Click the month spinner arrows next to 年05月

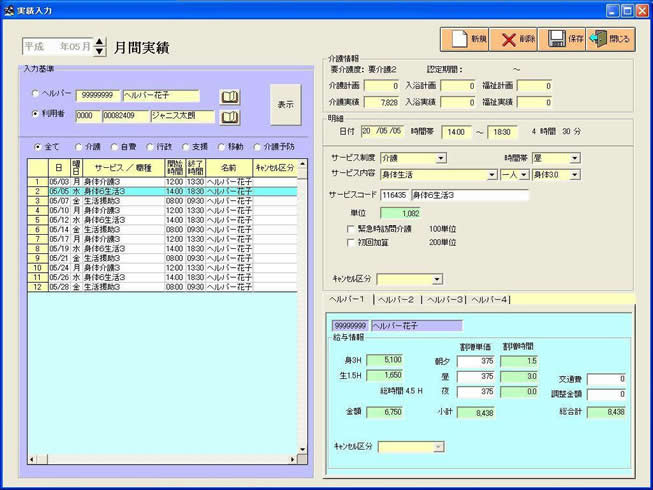click(99, 47)
